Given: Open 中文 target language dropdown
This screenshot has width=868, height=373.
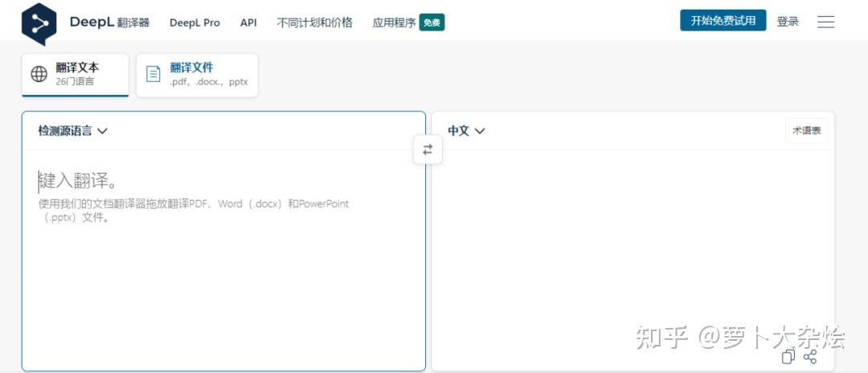Looking at the screenshot, I should pos(466,131).
